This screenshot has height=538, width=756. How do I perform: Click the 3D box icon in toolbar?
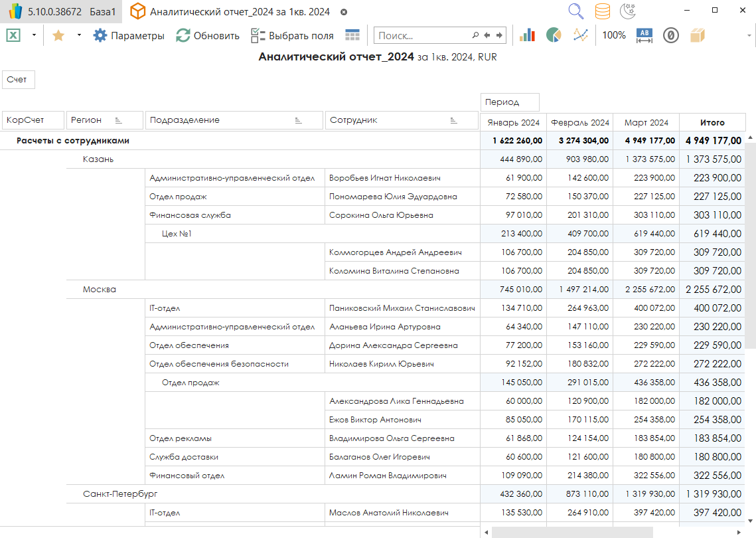pyautogui.click(x=697, y=35)
